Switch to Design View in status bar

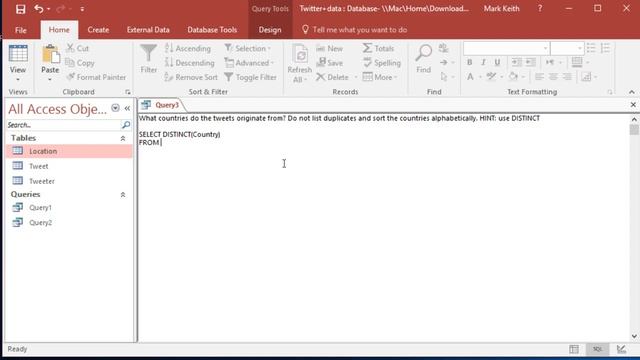point(622,349)
